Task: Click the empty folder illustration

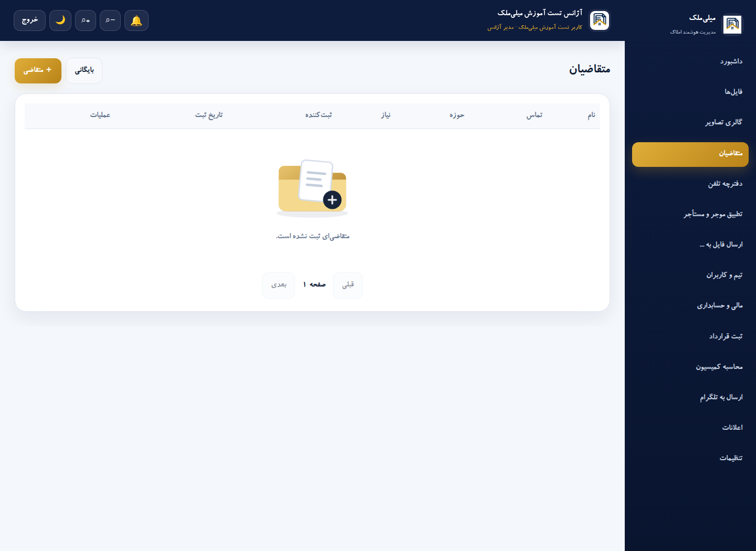Action: pos(312,188)
